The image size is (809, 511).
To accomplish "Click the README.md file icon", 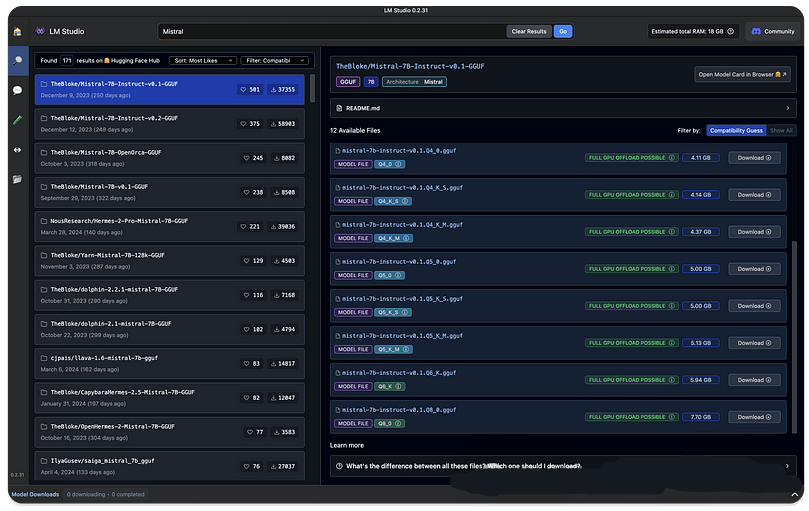I will pyautogui.click(x=339, y=108).
